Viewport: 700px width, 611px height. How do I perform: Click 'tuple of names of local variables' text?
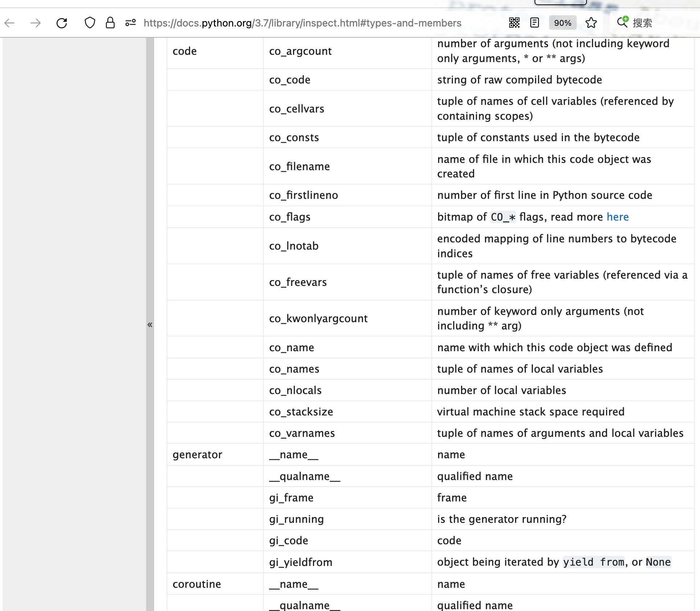(x=520, y=369)
